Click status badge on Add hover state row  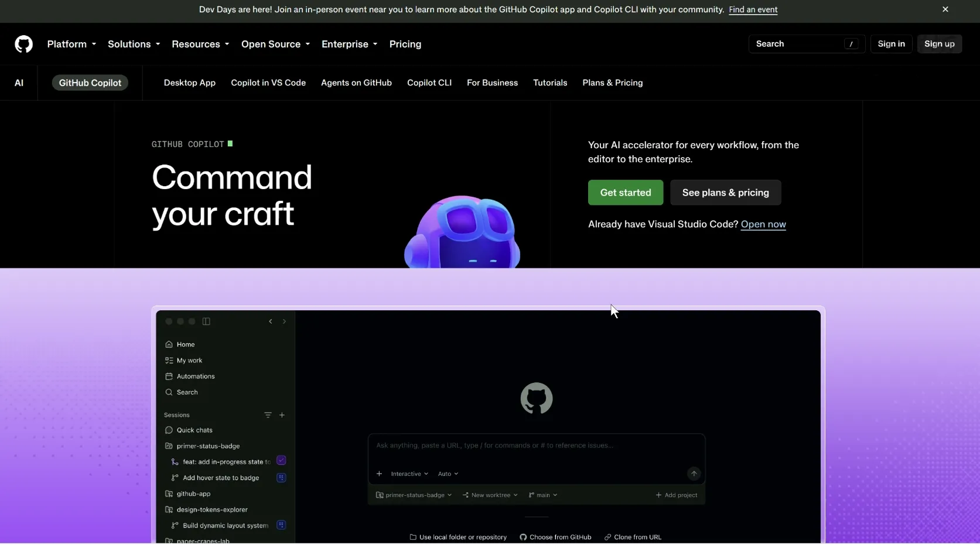tap(281, 478)
